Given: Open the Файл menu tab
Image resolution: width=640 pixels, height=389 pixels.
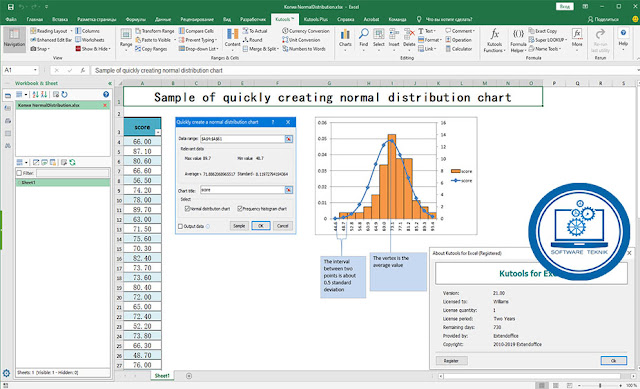Looking at the screenshot, I should 11,19.
